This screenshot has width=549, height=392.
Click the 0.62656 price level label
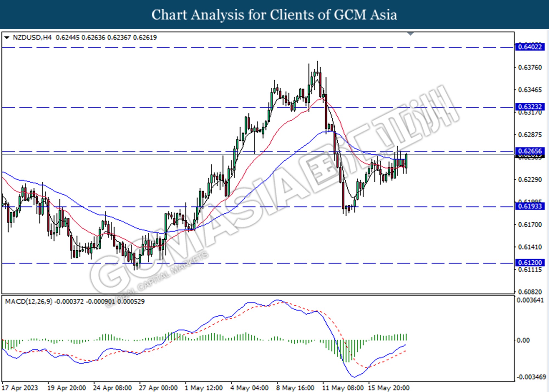(530, 151)
